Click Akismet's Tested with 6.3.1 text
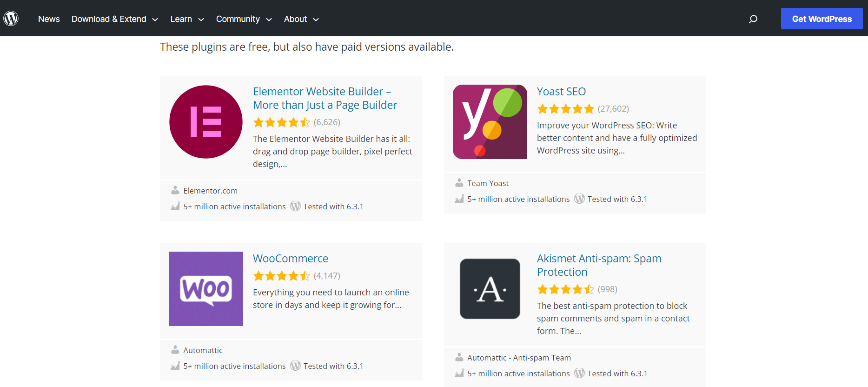The image size is (868, 387). click(x=617, y=374)
